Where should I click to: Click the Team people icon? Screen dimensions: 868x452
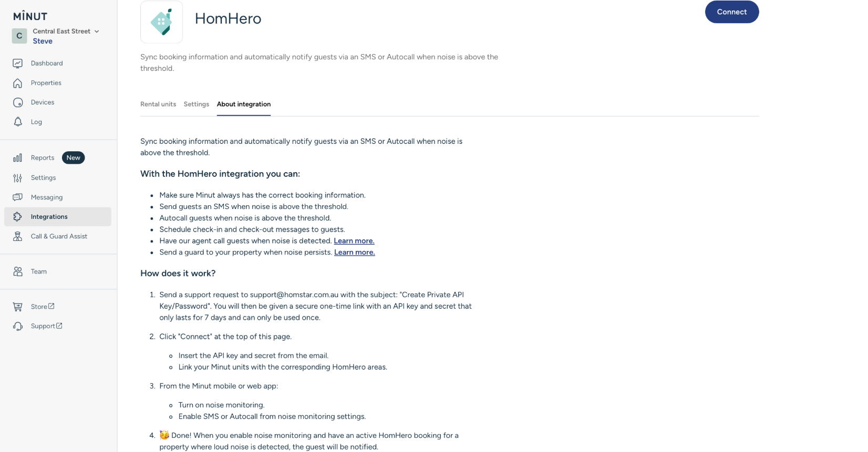tap(18, 271)
